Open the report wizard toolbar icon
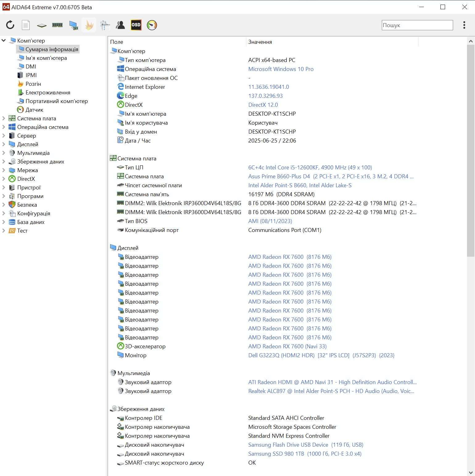Image resolution: width=475 pixels, height=476 pixels. pyautogui.click(x=105, y=25)
